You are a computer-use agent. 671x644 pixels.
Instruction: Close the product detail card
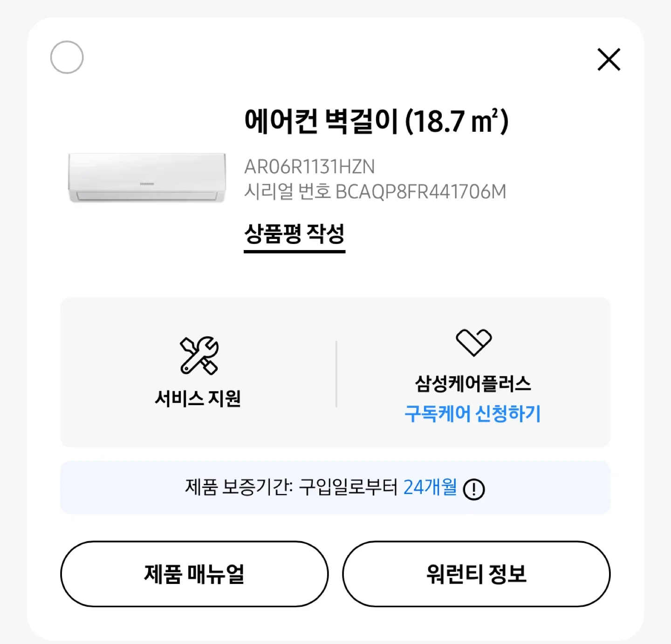coord(609,60)
